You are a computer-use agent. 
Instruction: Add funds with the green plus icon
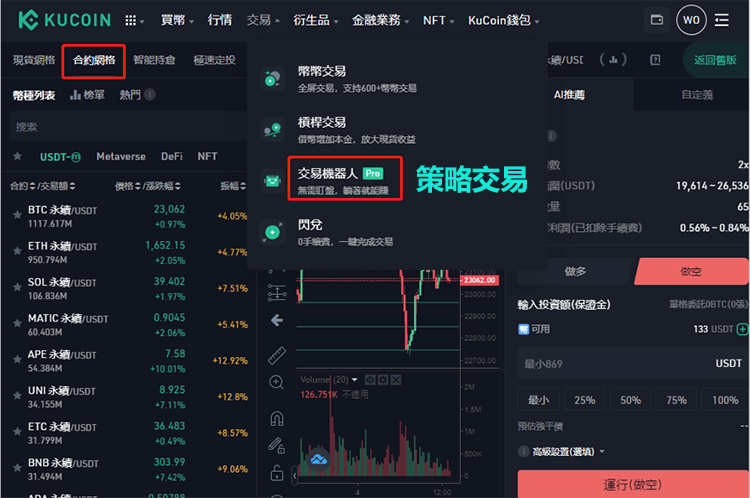[742, 328]
